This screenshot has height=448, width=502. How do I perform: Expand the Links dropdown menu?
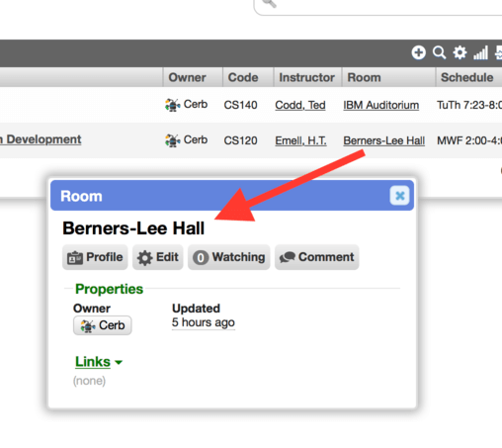99,362
